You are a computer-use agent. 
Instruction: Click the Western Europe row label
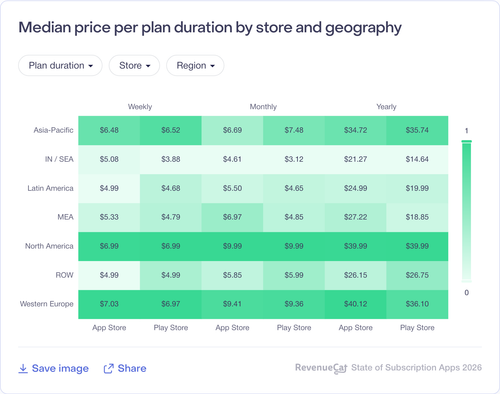pyautogui.click(x=47, y=304)
